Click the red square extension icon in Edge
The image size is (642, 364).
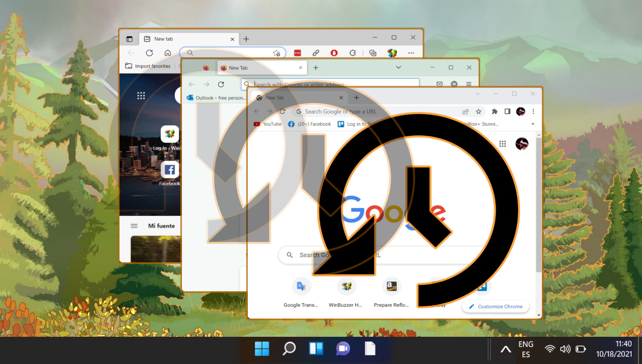(298, 53)
